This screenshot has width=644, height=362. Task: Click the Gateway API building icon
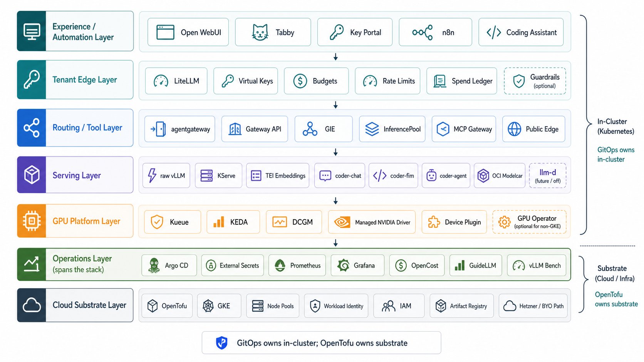pyautogui.click(x=235, y=129)
